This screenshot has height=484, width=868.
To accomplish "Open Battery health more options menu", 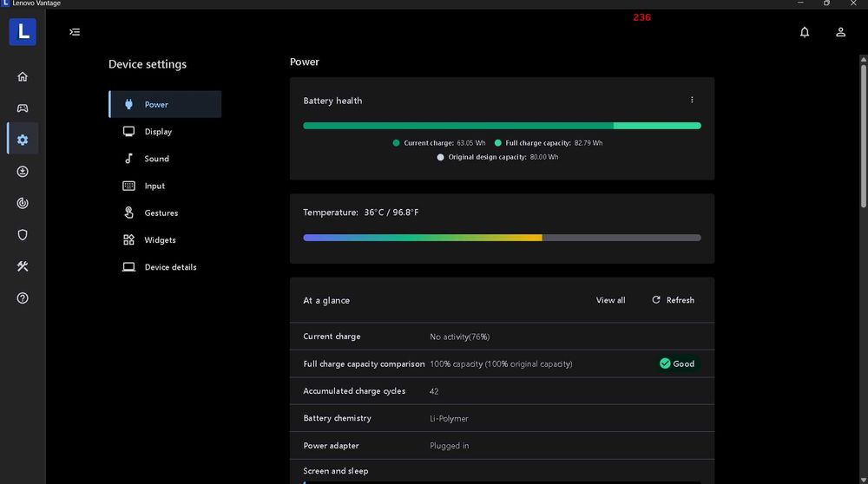I will (x=692, y=100).
